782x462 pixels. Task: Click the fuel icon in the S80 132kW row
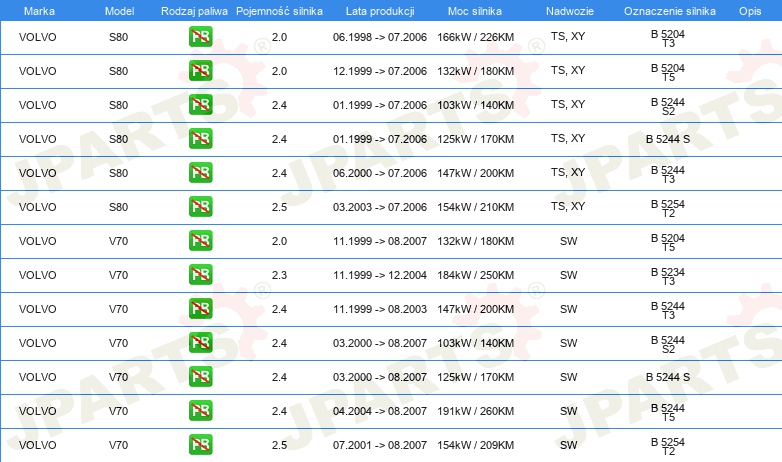[200, 71]
